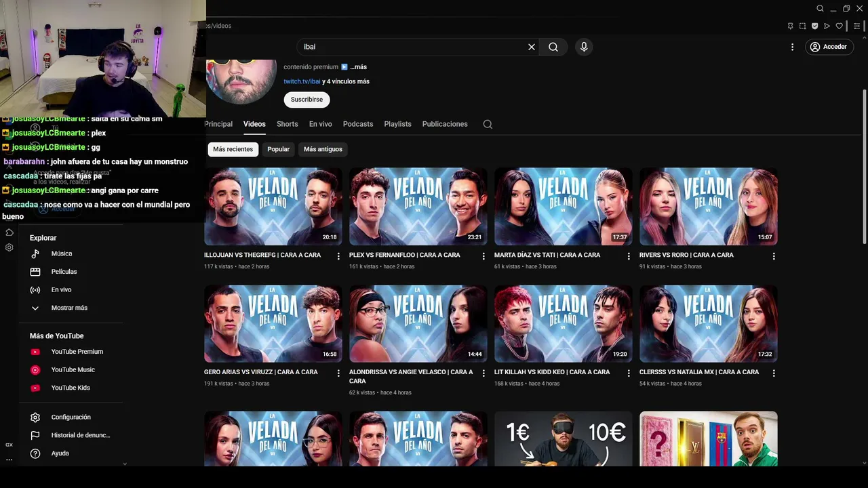Open the Podcasts channel tab
This screenshot has width=868, height=488.
pos(358,124)
